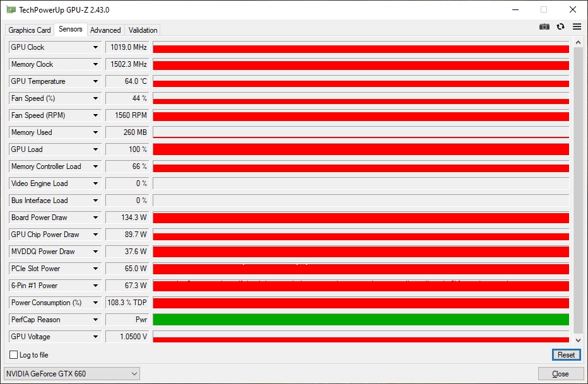Click the 66 % memory controller value

(x=127, y=166)
